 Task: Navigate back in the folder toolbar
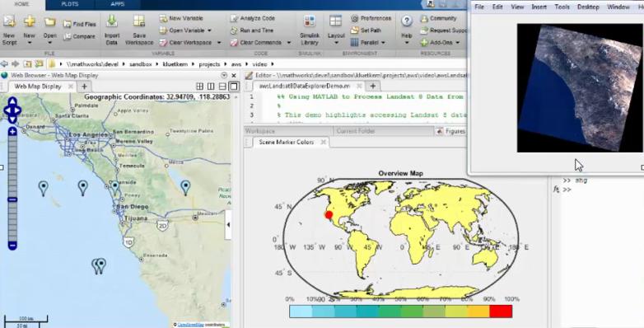coord(4,64)
